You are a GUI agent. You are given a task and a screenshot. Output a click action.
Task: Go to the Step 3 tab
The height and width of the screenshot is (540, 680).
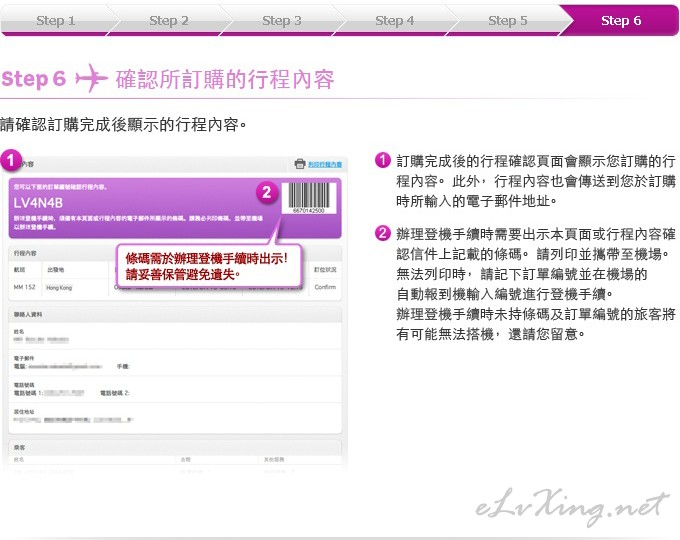282,20
